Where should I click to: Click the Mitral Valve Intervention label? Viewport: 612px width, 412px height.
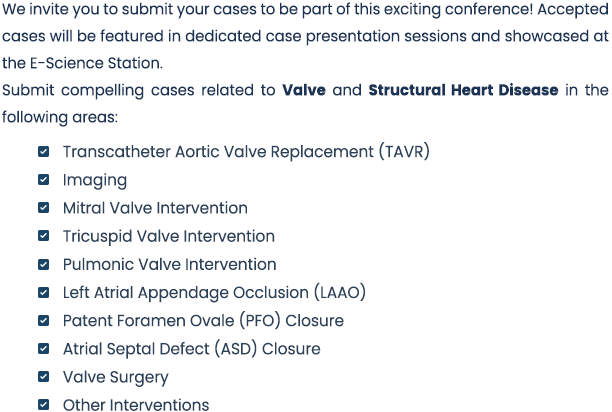[155, 208]
